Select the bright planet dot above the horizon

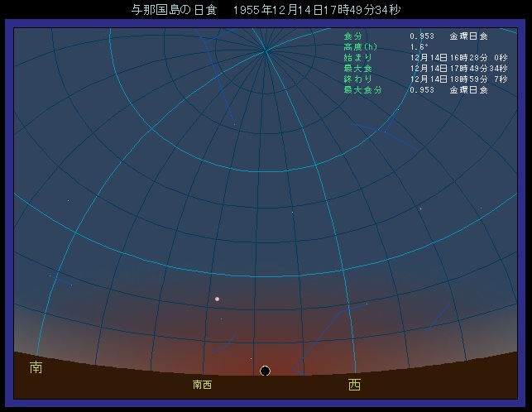click(217, 299)
